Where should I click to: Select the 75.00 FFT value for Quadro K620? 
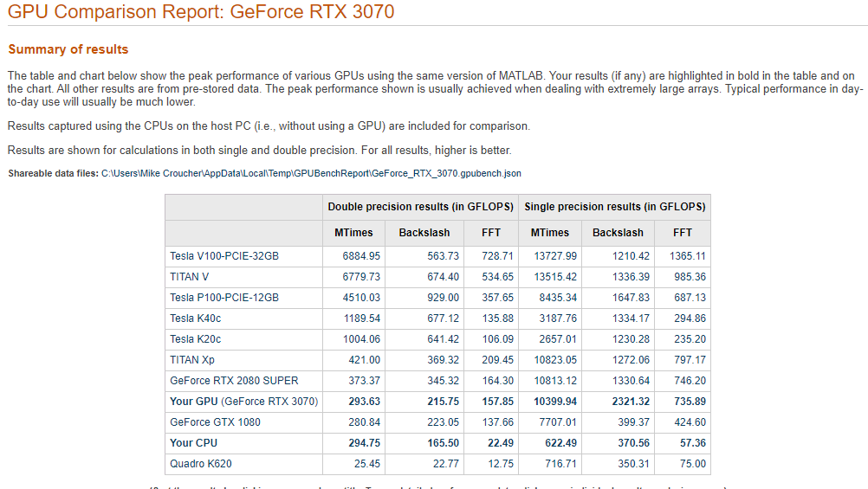(690, 464)
